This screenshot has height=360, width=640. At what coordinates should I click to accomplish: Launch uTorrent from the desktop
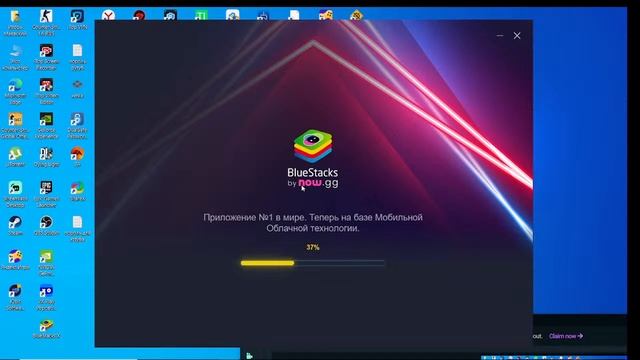[16, 154]
